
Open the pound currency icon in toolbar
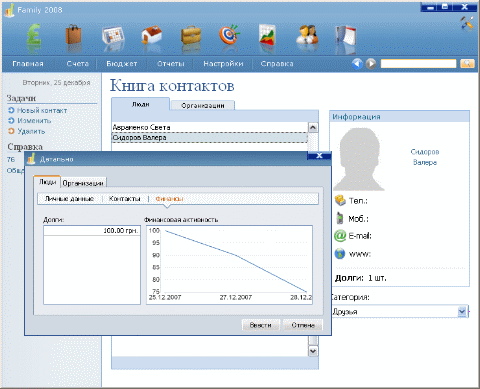point(34,37)
